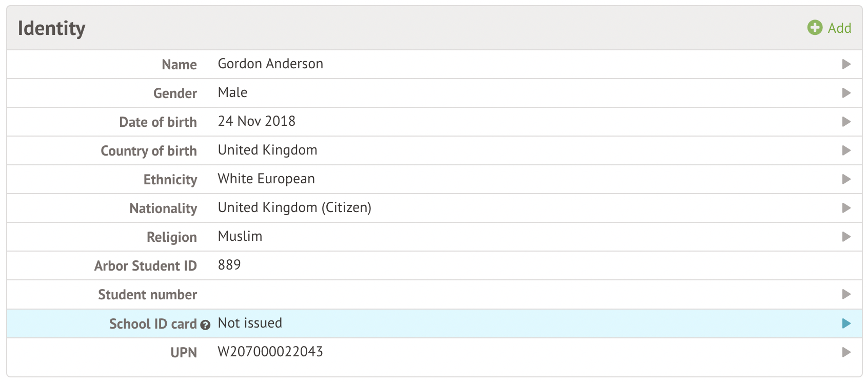Click the Add button text
The height and width of the screenshot is (382, 868).
pyautogui.click(x=839, y=28)
